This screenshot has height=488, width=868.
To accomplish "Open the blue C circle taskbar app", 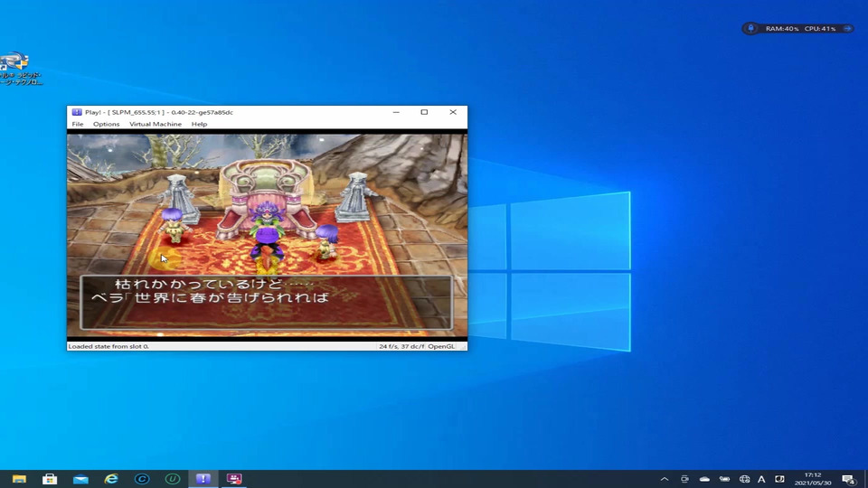I will (142, 479).
